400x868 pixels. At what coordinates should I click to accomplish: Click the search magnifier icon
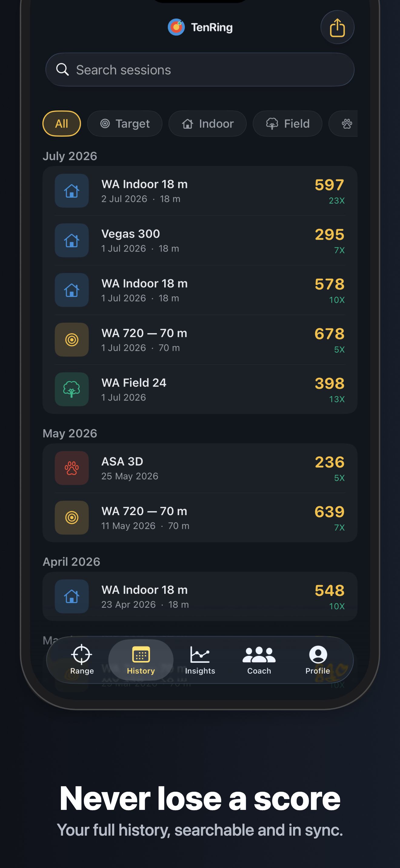(x=62, y=70)
